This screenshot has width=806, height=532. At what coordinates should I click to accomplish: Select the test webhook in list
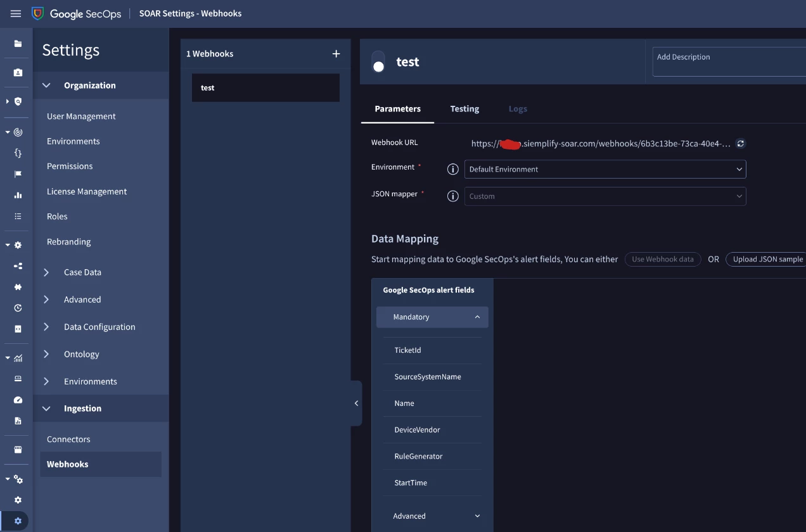click(265, 88)
